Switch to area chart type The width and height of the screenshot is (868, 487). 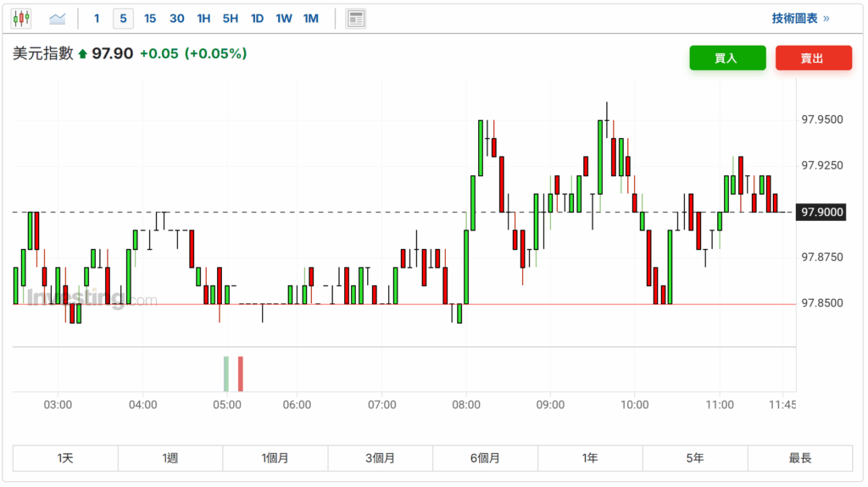coord(57,19)
